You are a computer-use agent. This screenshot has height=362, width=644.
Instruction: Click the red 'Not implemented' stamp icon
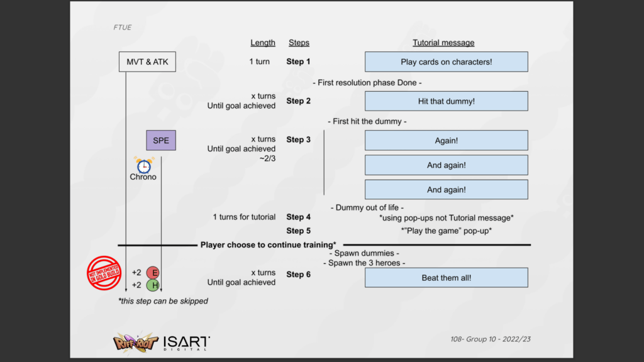click(x=104, y=273)
